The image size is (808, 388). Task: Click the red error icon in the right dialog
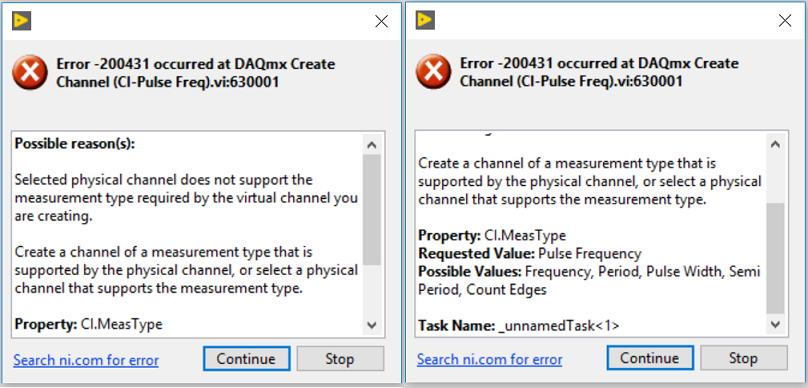[x=433, y=73]
